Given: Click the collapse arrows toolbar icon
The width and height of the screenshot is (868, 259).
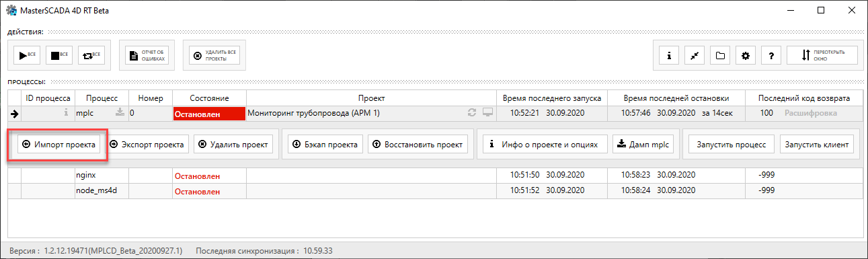Looking at the screenshot, I should coord(695,55).
